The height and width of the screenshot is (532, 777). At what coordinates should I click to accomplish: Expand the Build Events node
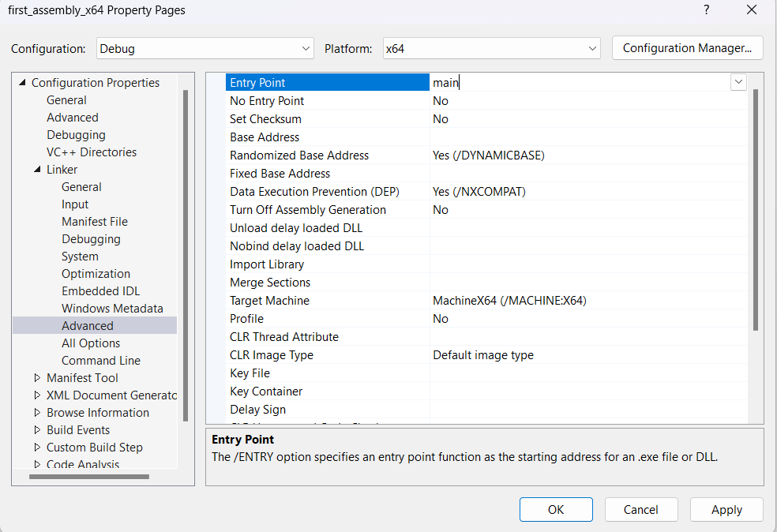pos(37,430)
